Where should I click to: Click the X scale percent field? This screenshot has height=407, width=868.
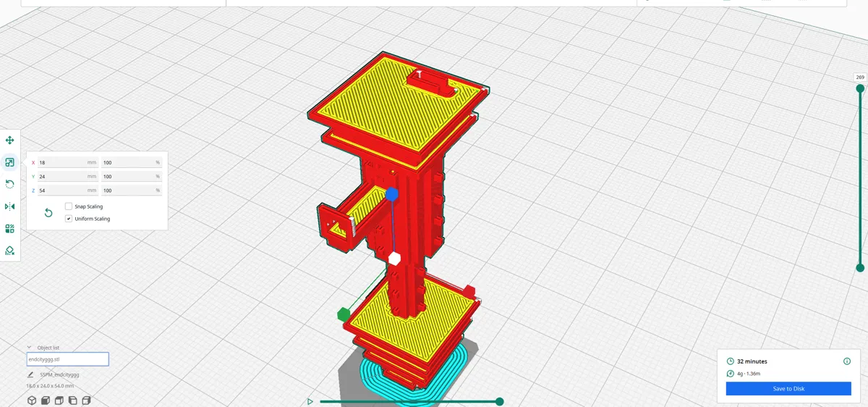click(x=132, y=163)
